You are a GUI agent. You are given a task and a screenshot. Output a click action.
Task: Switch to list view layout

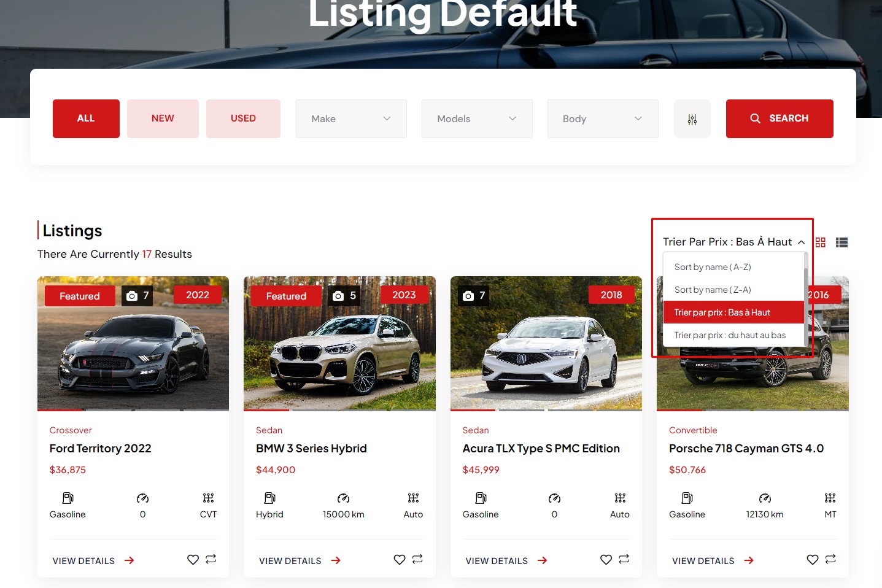(x=841, y=242)
